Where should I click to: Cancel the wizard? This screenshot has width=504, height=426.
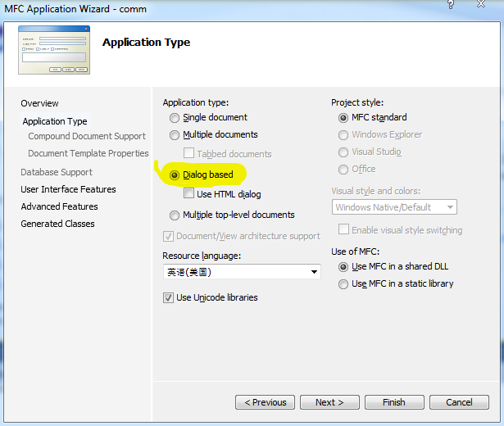coord(459,402)
